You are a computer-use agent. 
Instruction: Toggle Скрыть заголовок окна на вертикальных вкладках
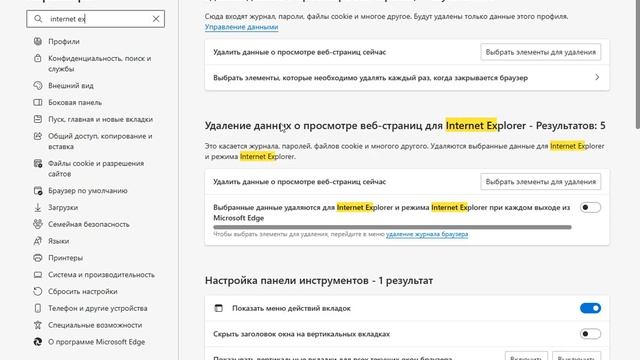(590, 334)
